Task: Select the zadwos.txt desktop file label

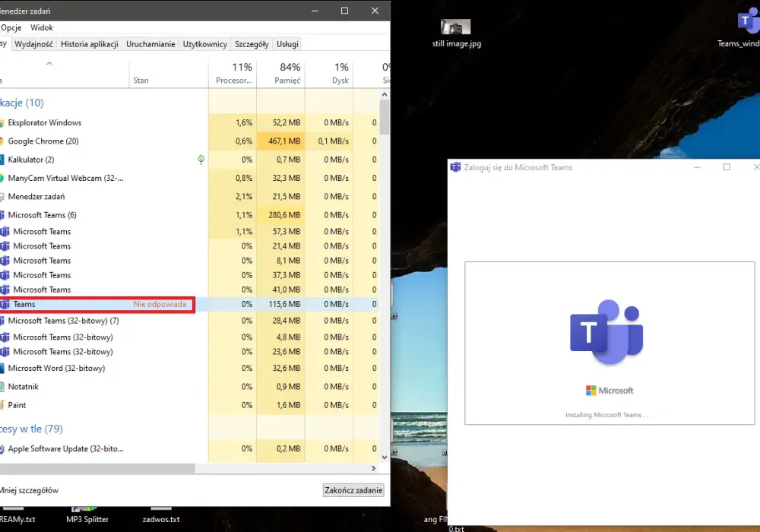Action: click(161, 519)
